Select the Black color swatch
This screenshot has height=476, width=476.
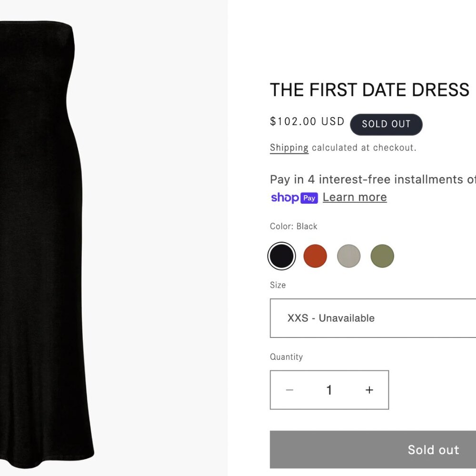(x=282, y=255)
